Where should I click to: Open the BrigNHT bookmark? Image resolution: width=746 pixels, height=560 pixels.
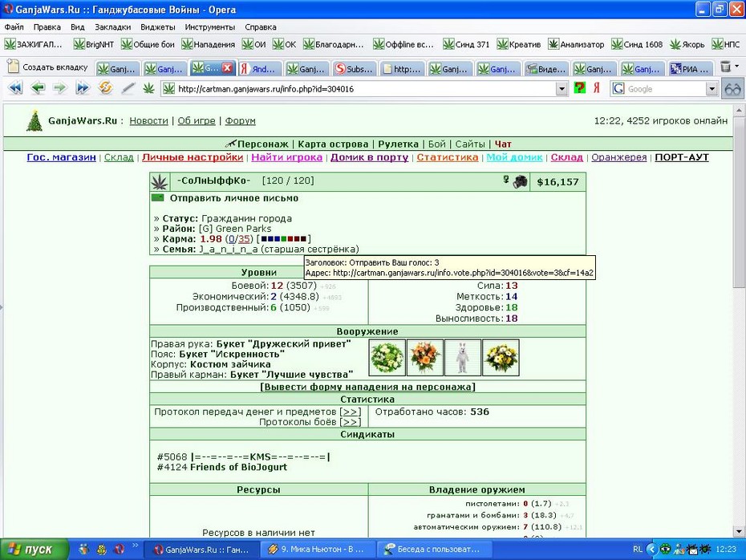(x=94, y=44)
